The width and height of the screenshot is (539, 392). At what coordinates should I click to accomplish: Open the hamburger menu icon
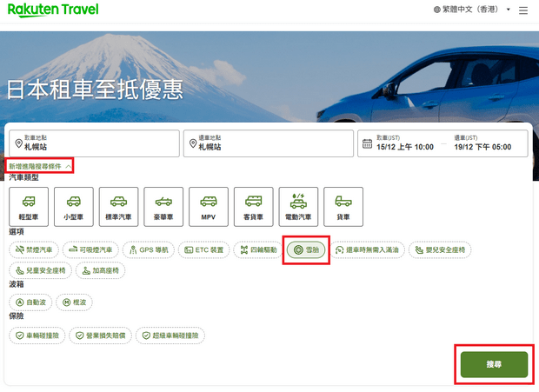[522, 10]
